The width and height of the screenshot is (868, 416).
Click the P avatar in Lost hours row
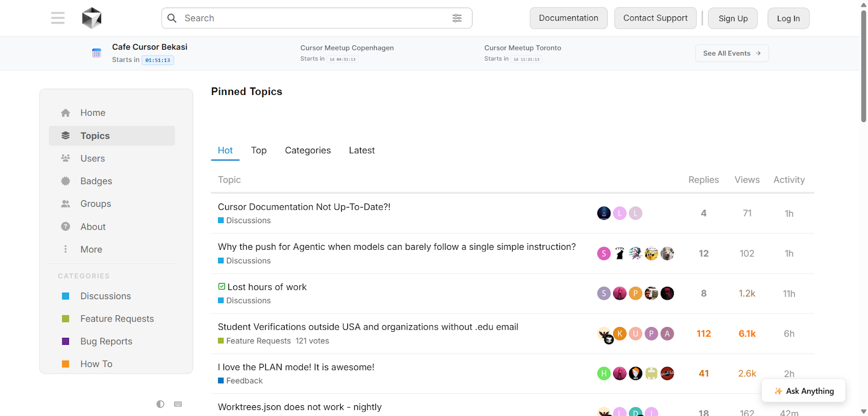635,293
